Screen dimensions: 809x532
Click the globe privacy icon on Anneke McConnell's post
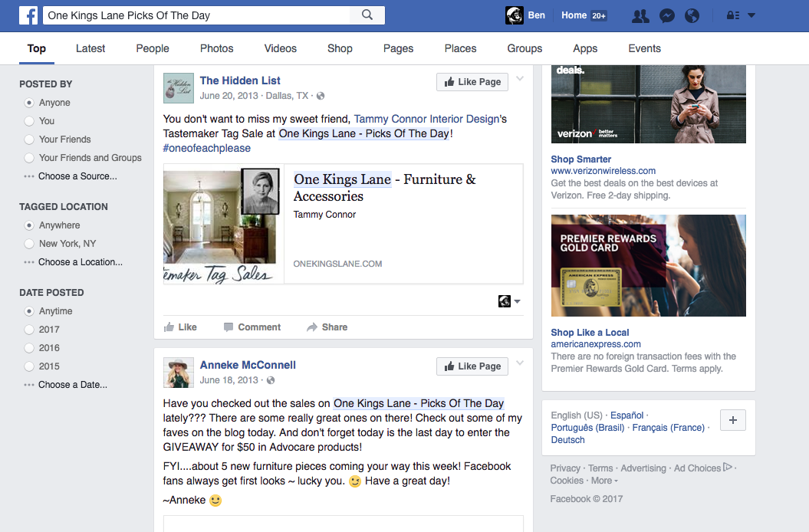click(271, 380)
